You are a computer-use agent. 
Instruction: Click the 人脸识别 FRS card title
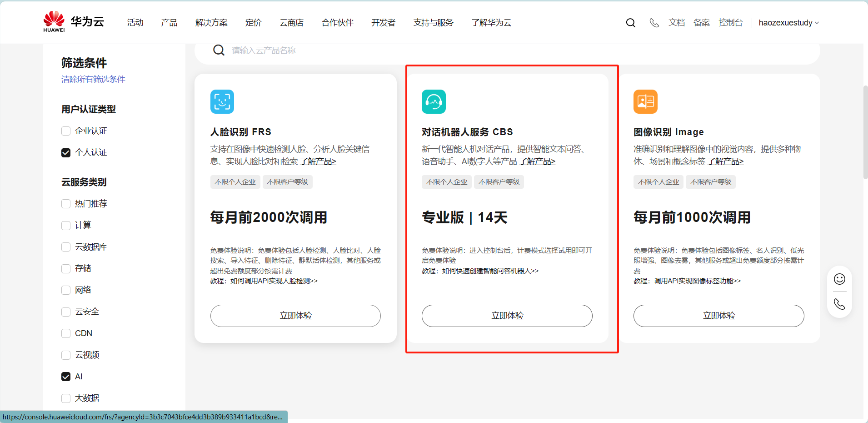241,132
